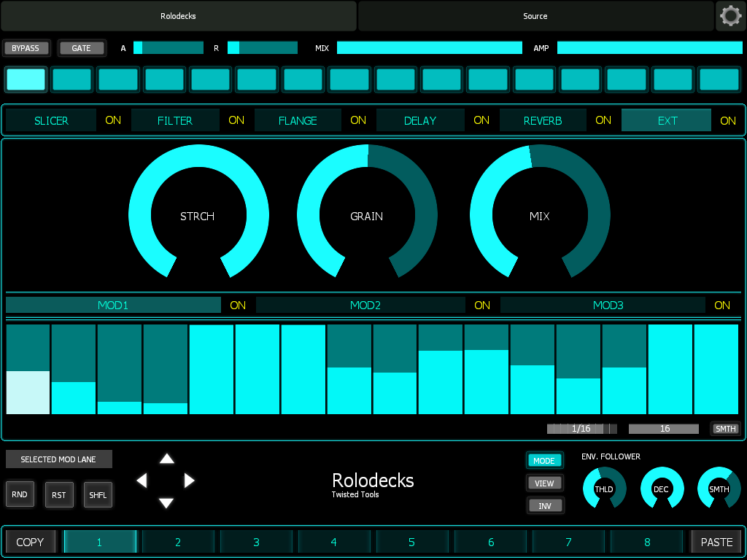Viewport: 747px width, 560px height.
Task: Click the right arrow navigation icon
Action: point(189,481)
